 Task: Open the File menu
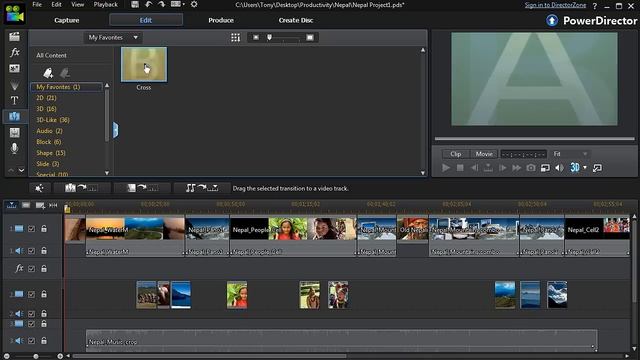pos(37,4)
